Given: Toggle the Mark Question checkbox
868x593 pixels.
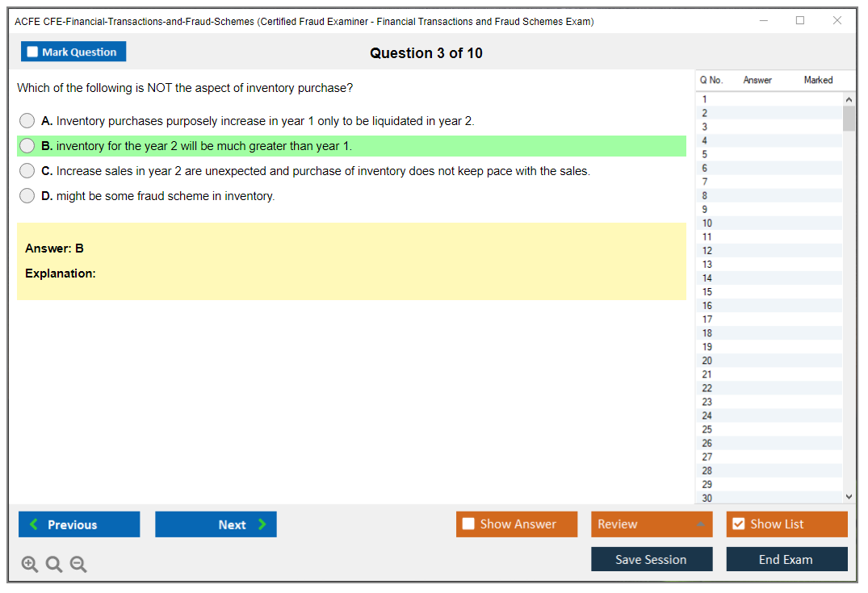Looking at the screenshot, I should tap(33, 52).
